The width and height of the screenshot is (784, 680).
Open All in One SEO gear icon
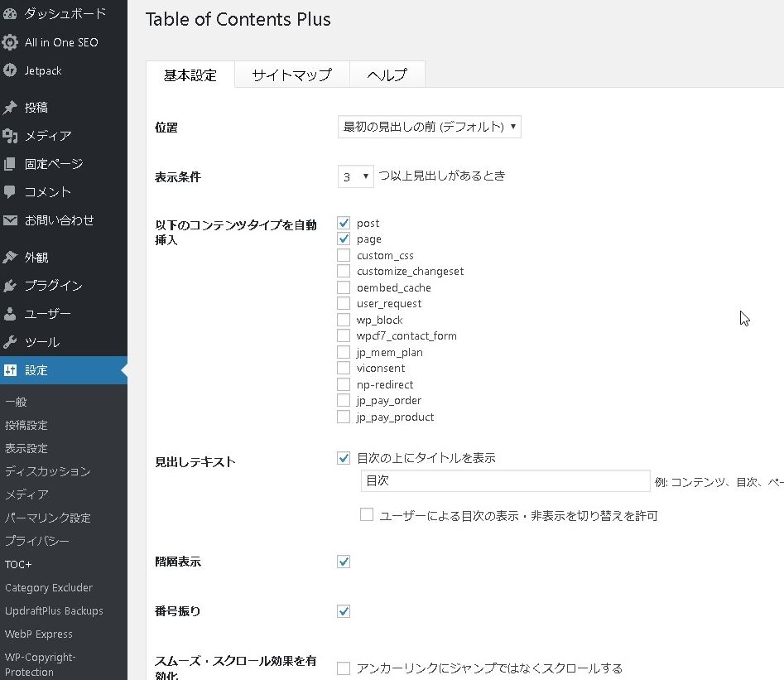coord(10,42)
